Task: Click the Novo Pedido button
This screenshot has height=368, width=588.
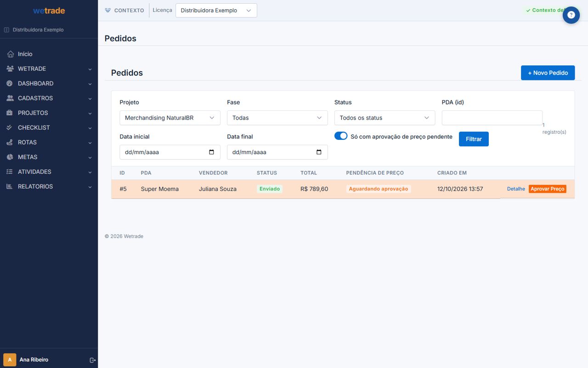Action: [x=548, y=73]
